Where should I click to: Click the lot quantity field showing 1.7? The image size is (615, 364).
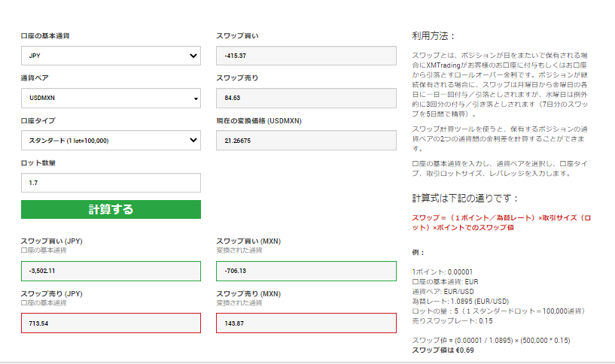(x=111, y=183)
